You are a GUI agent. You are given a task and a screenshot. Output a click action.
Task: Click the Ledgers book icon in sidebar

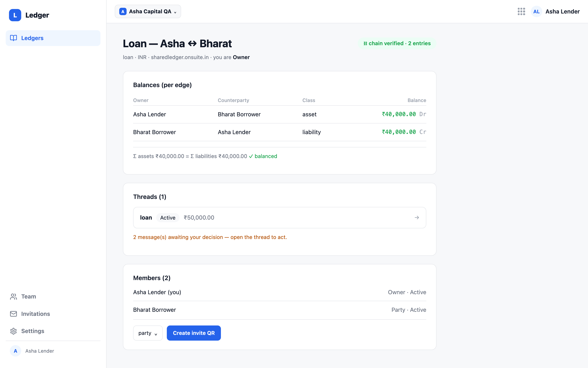tap(13, 38)
